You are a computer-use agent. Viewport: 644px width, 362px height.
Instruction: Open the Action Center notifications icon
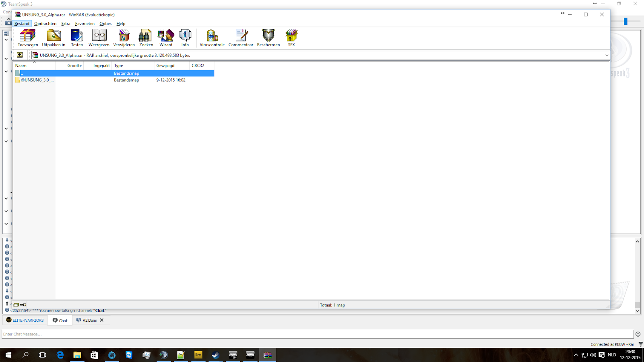[x=602, y=355]
